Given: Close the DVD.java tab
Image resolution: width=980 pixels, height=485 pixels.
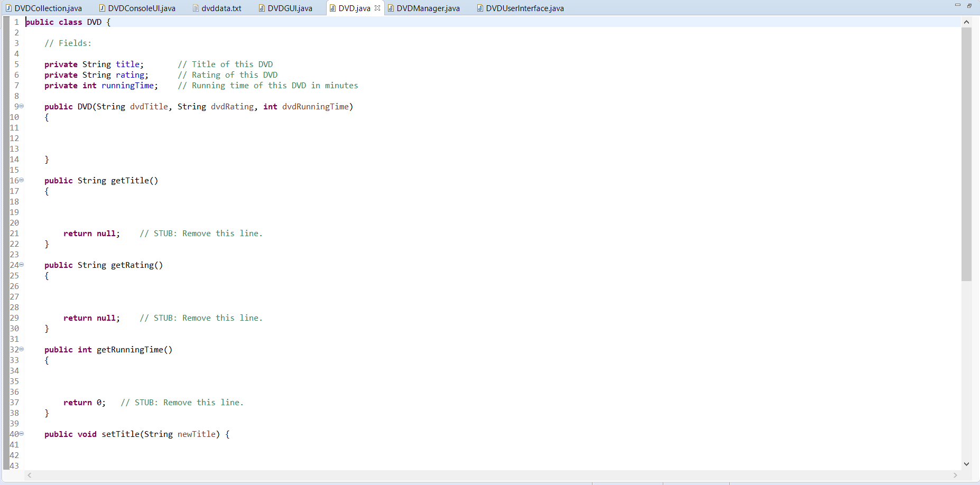Looking at the screenshot, I should [x=377, y=8].
